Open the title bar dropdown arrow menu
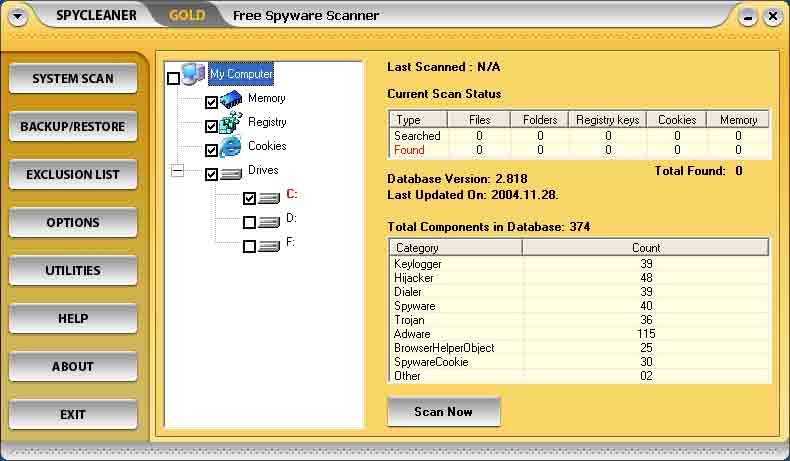 18,16
